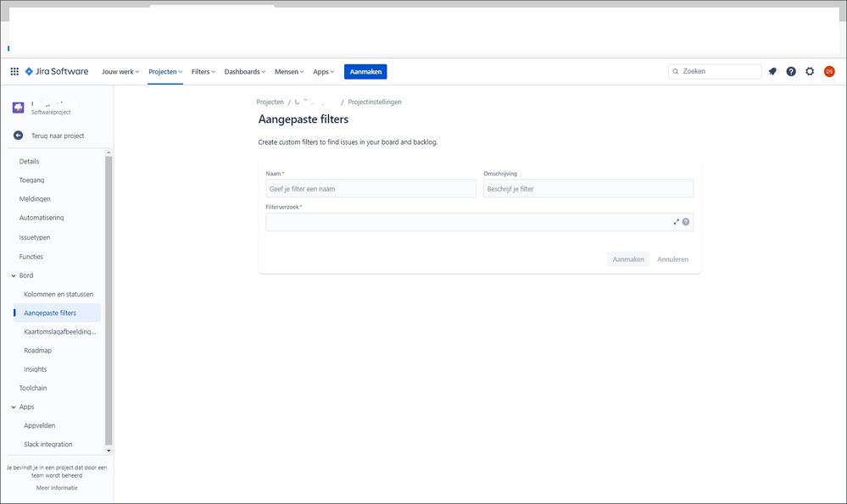Open Kolommen en statussen settings
Viewport: 847px width, 504px height.
point(59,294)
